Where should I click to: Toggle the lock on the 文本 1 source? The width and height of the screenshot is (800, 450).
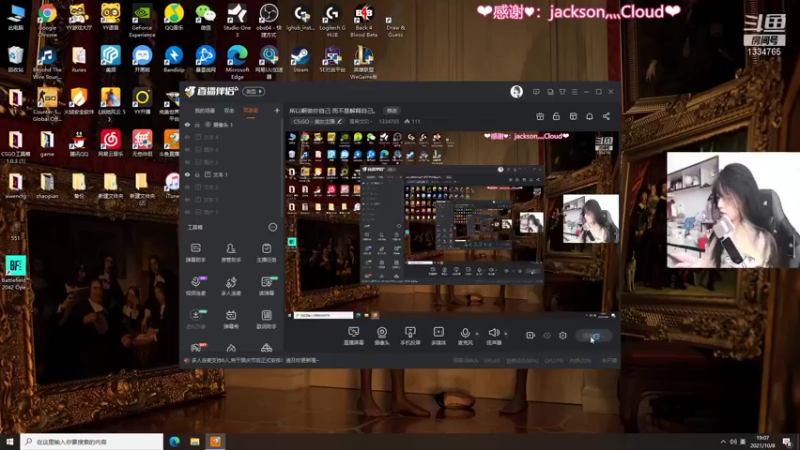pos(197,174)
